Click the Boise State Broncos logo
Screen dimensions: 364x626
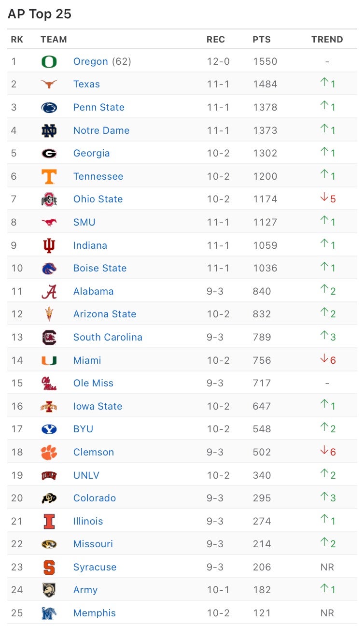point(49,268)
